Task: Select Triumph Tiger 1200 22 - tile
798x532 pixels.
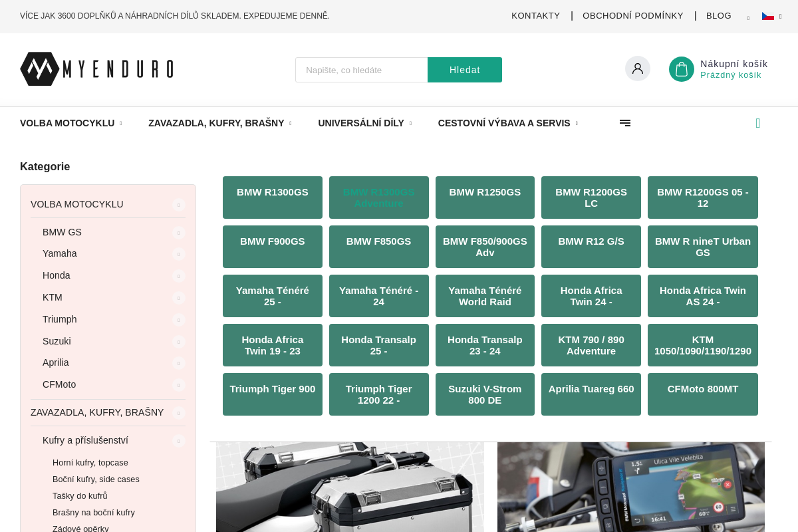Action: 379,394
